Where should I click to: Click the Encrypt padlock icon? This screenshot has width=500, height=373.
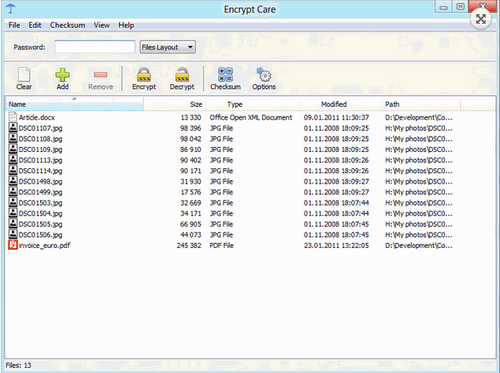pyautogui.click(x=144, y=74)
